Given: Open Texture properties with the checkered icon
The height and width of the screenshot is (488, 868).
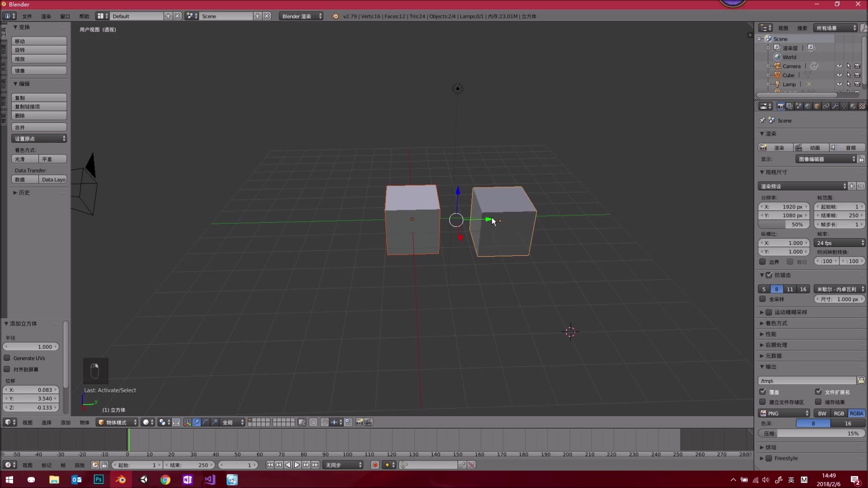Looking at the screenshot, I should click(862, 106).
